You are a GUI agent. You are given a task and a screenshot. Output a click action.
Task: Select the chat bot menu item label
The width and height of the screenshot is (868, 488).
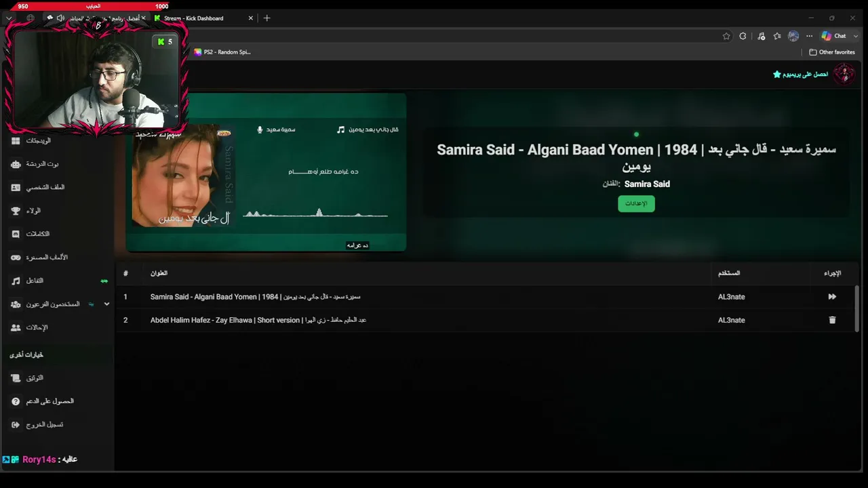42,164
